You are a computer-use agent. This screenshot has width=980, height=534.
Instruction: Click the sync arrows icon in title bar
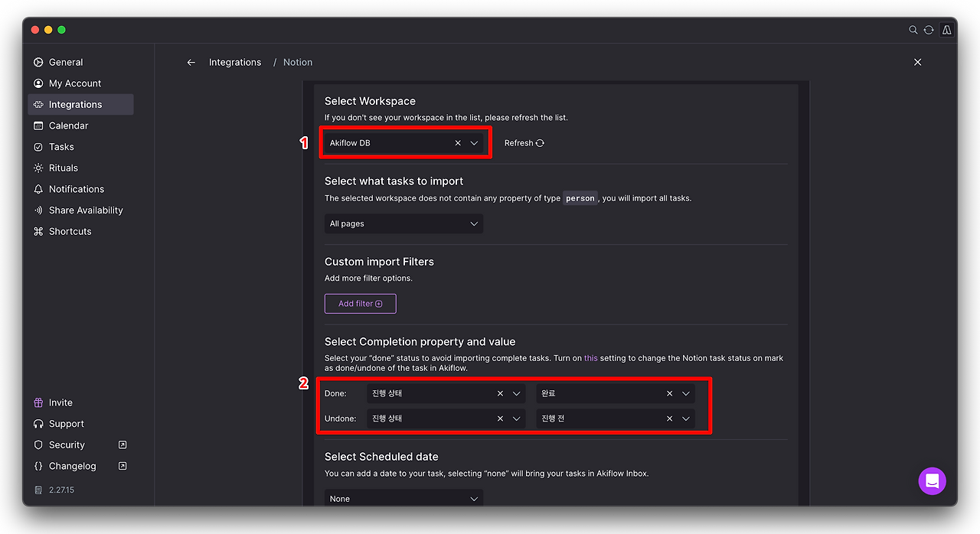point(929,30)
